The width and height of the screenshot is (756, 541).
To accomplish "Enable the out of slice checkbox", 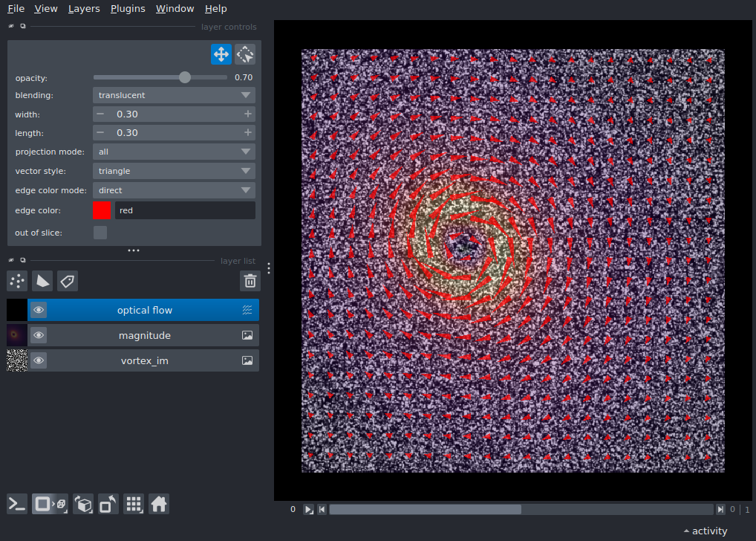I will tap(100, 232).
